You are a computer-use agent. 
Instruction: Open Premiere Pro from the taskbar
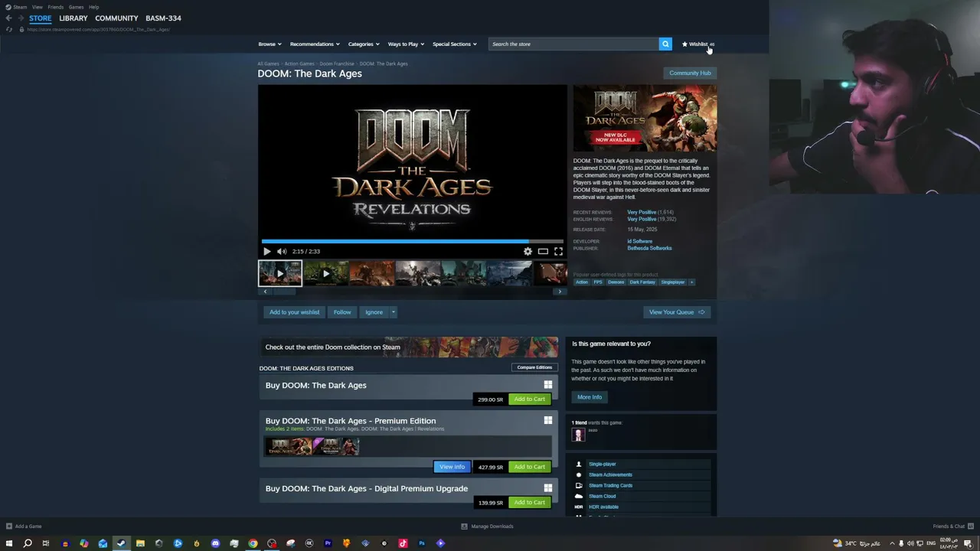point(328,543)
